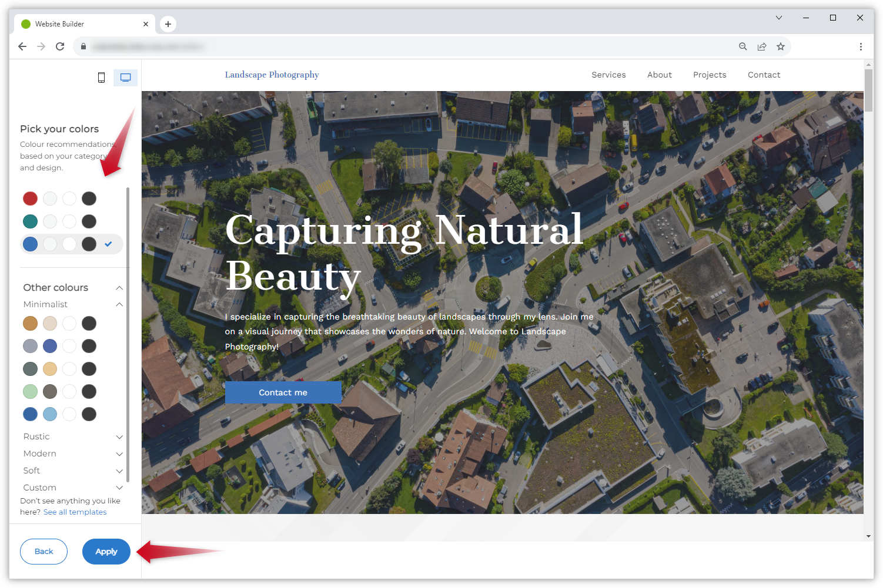
Task: Bookmark this page with star icon
Action: click(781, 46)
